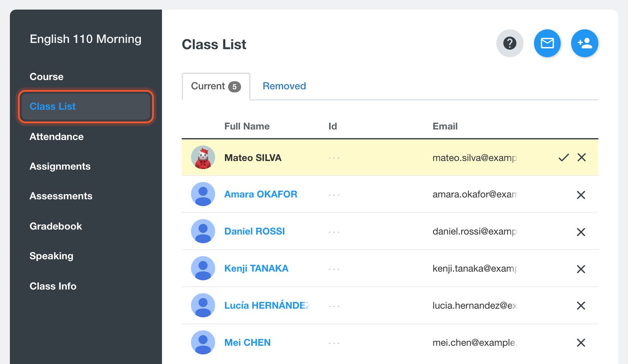The height and width of the screenshot is (364, 628).
Task: Open Attendance in the sidebar
Action: [x=57, y=136]
